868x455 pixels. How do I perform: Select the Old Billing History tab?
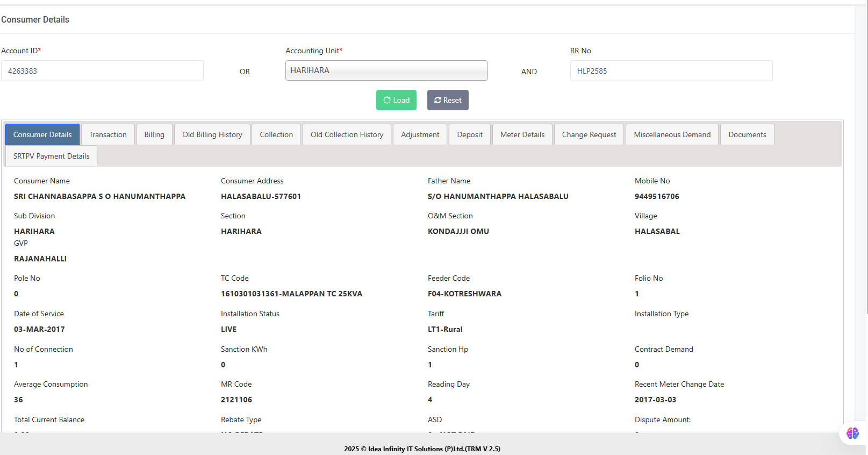[x=212, y=134]
